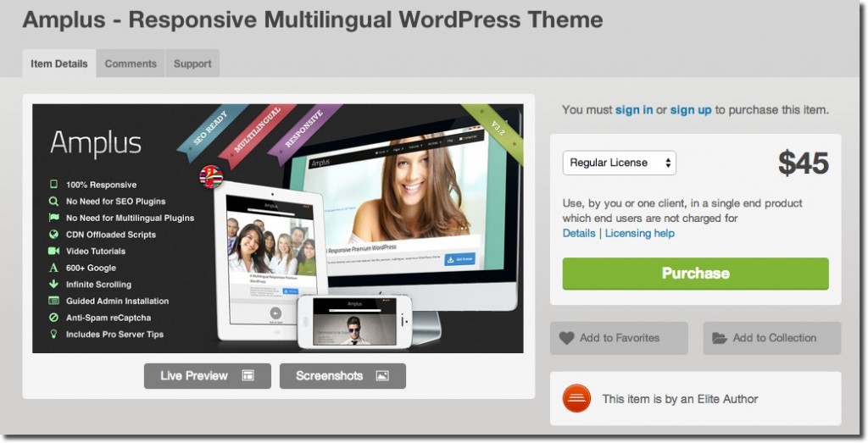Click the heart icon in Add to Favorites
868x443 pixels.
[566, 338]
